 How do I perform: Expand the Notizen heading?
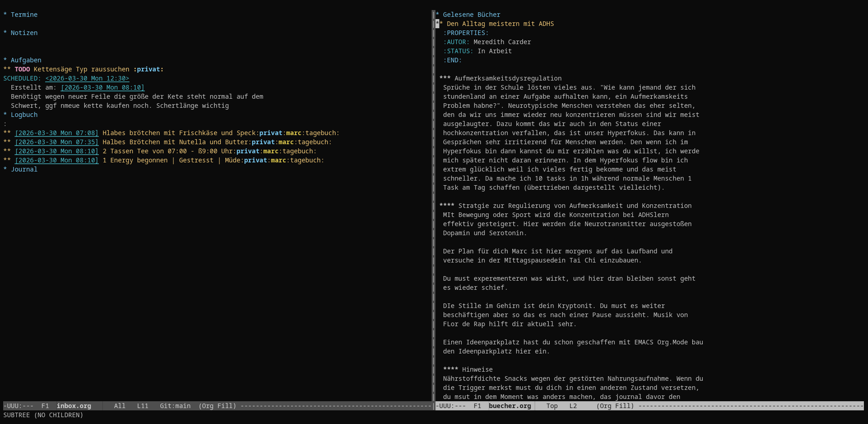24,33
